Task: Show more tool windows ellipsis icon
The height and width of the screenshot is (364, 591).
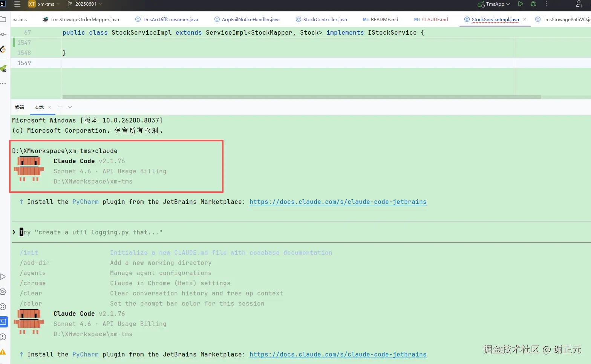Action: click(x=3, y=84)
